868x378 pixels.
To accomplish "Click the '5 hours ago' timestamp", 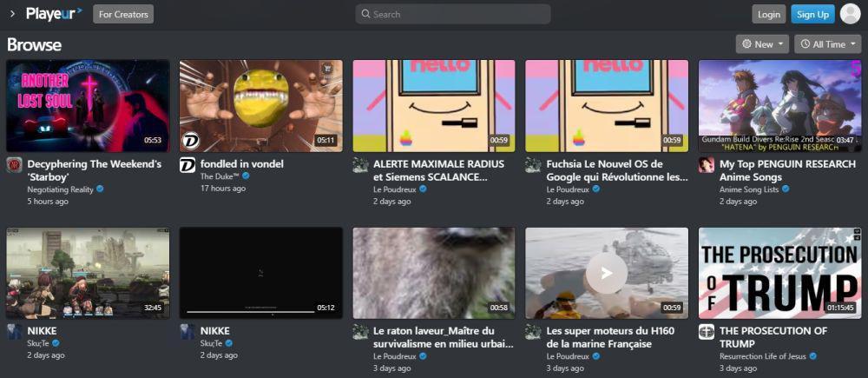I will pos(48,202).
